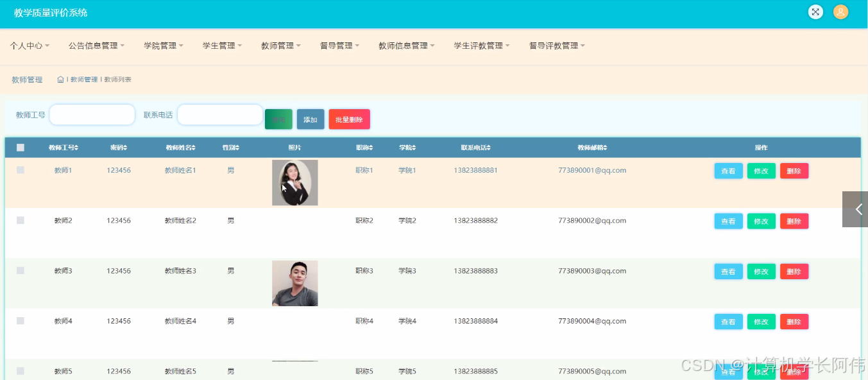Image resolution: width=868 pixels, height=380 pixels.
Task: Click the green search button
Action: point(278,119)
